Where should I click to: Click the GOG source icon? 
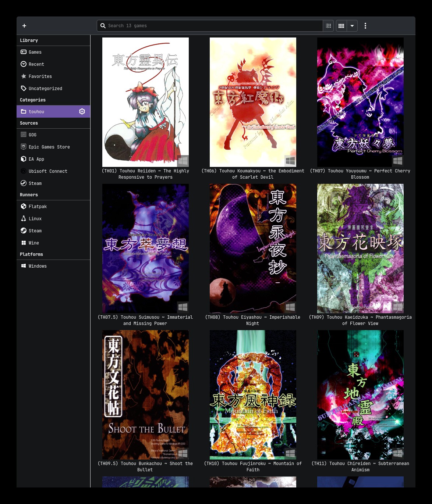24,135
